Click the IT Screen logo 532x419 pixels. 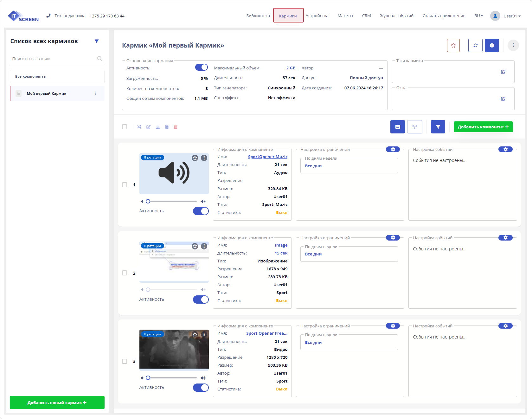[x=23, y=16]
